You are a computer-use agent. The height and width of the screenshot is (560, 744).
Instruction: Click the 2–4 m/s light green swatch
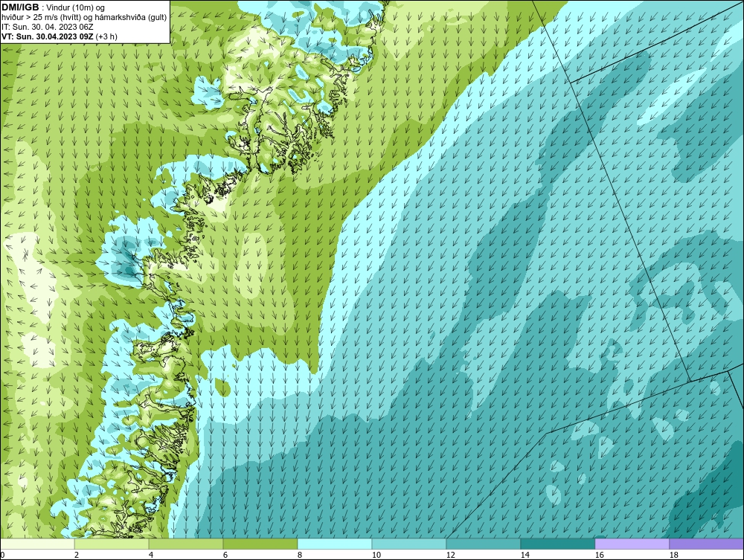[112, 544]
